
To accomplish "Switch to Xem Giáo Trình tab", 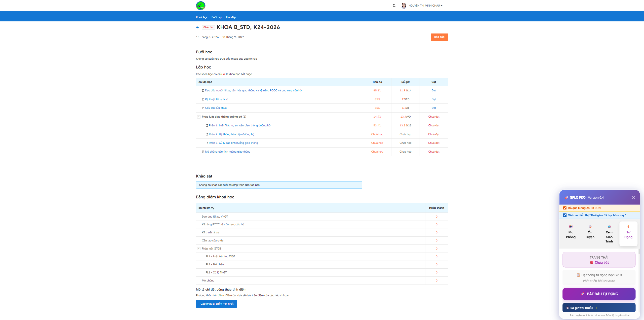I will [x=609, y=234].
